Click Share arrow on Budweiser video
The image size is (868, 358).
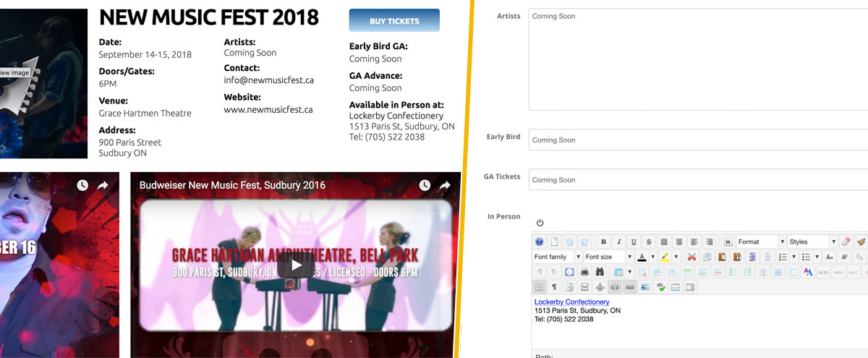tap(446, 185)
